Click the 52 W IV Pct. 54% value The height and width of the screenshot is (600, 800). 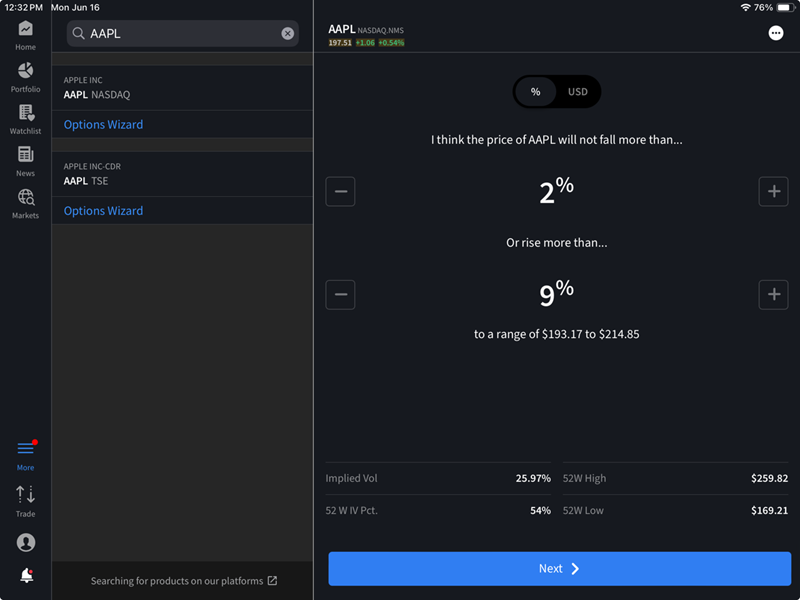[540, 510]
